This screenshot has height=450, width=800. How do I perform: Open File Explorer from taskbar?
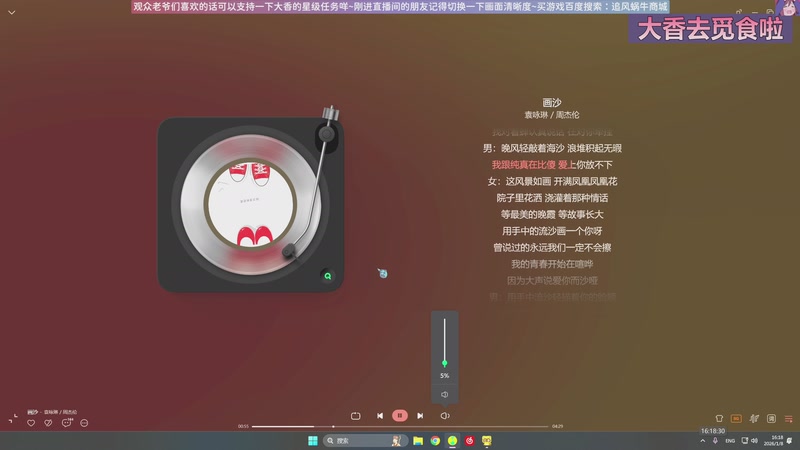[418, 440]
